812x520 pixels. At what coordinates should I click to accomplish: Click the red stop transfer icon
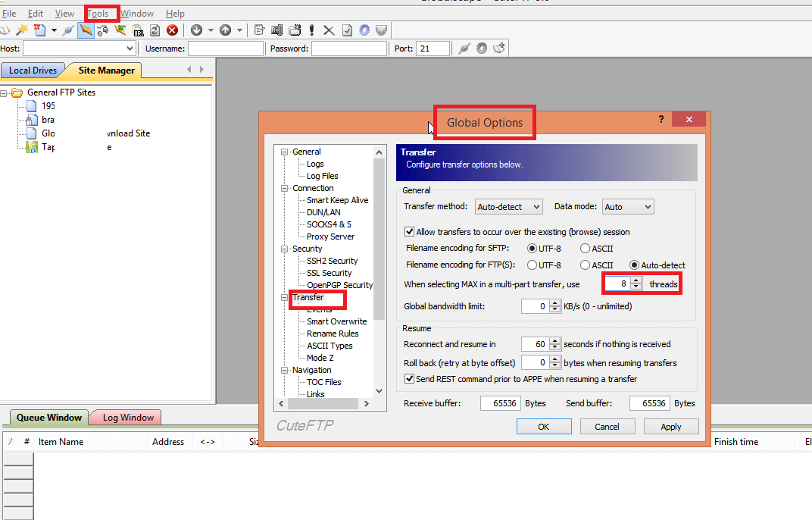coord(173,30)
